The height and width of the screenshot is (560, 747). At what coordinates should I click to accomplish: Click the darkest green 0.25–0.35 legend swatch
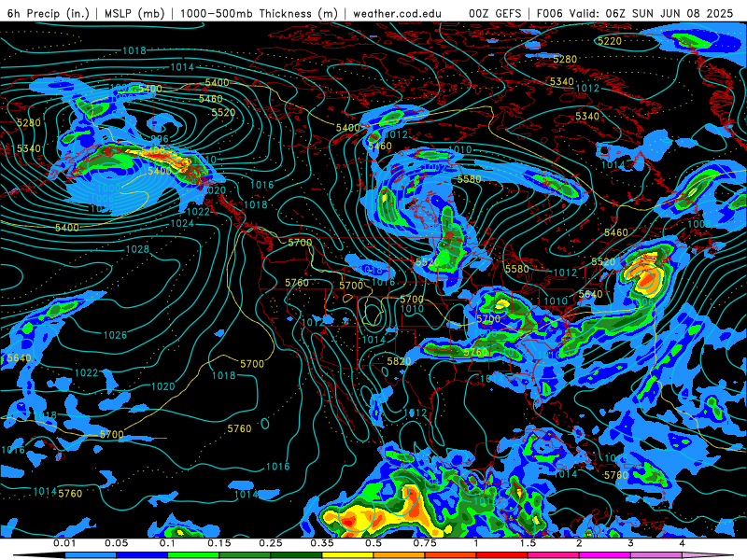click(x=296, y=555)
